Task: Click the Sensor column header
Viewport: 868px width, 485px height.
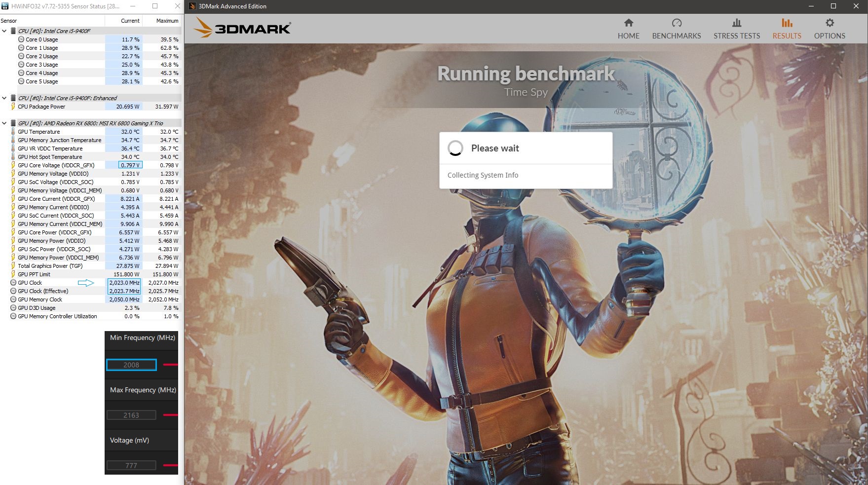Action: point(52,21)
